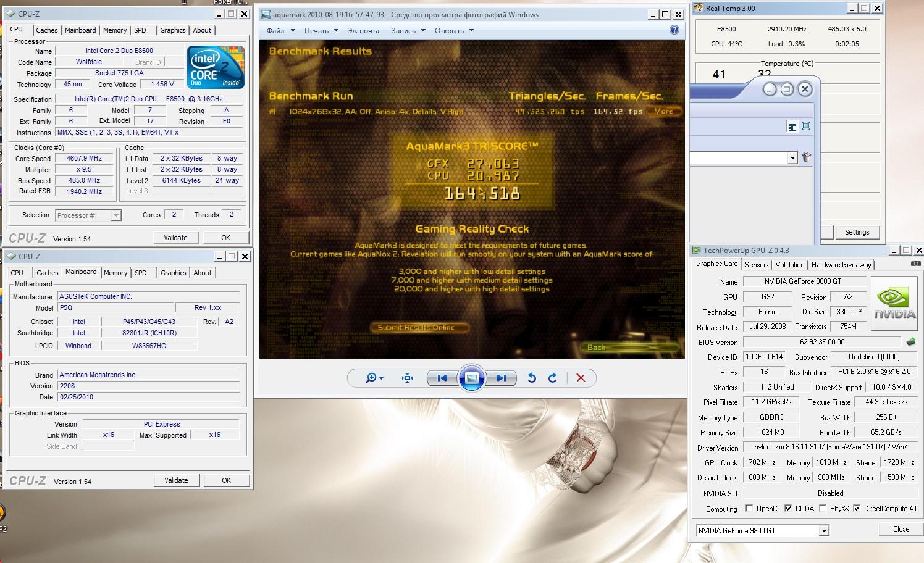Open Caches tab in top CPU-Z
The width and height of the screenshot is (924, 563).
(x=46, y=30)
